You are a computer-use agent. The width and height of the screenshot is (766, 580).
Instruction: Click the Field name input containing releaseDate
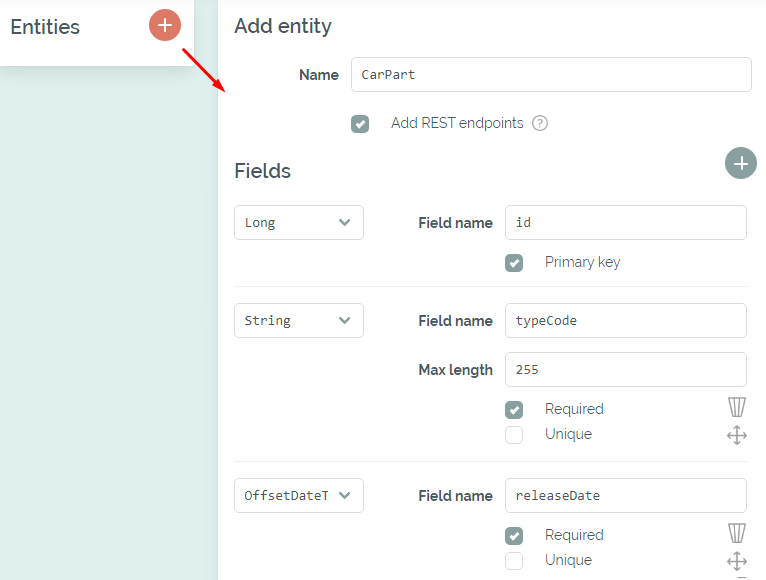tap(626, 495)
